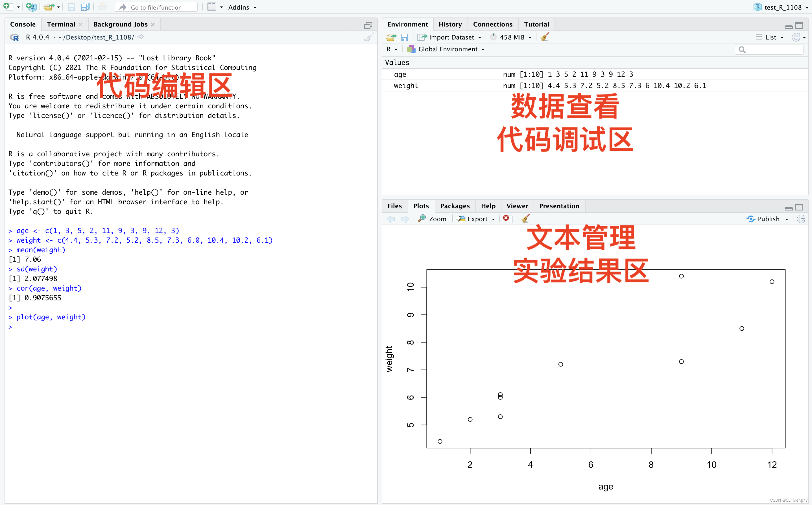
Task: Open the R language dropdown
Action: (392, 49)
